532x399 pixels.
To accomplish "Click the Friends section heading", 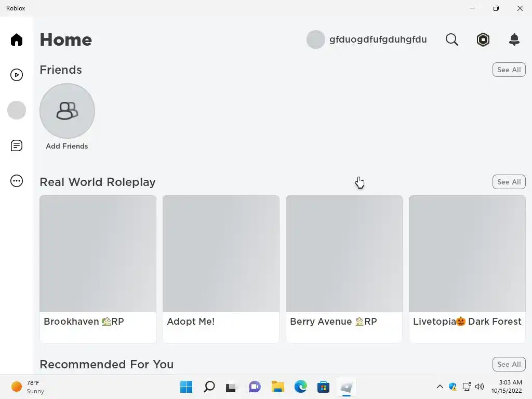I will (x=61, y=70).
